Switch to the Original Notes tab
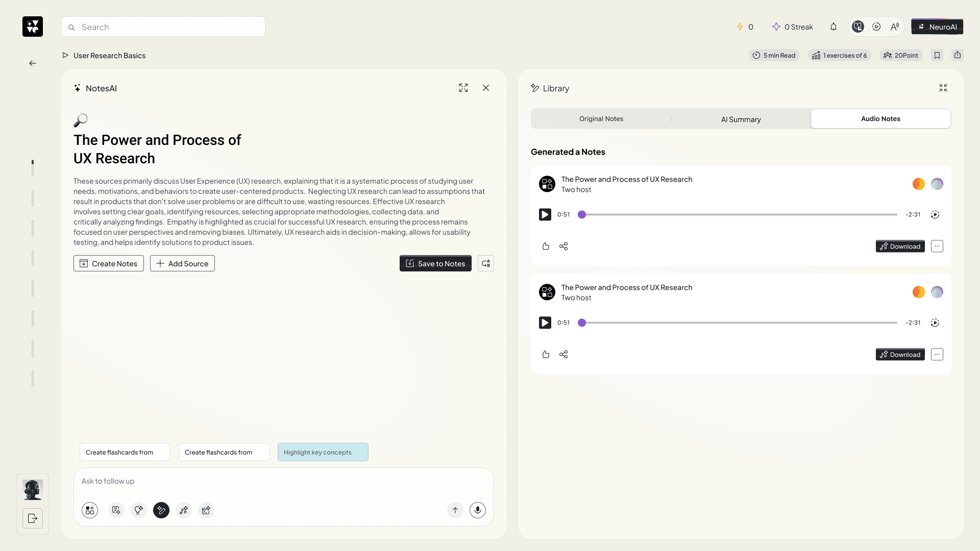 601,119
